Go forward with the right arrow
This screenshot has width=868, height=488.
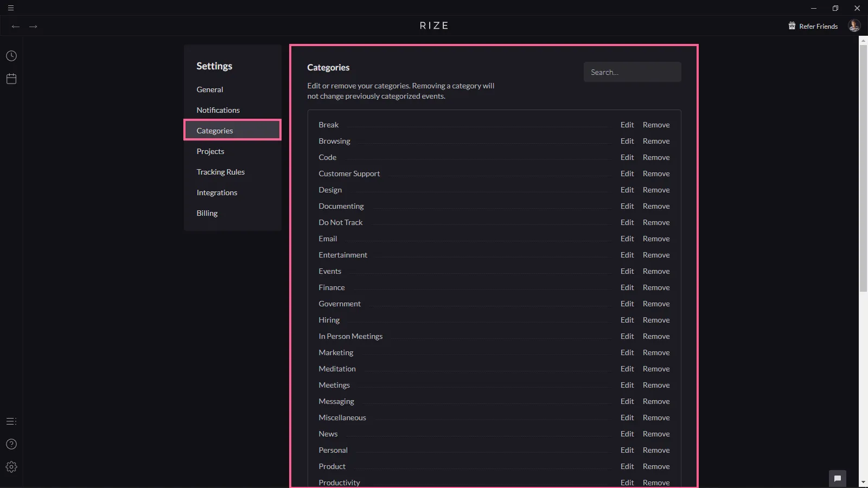click(x=33, y=27)
